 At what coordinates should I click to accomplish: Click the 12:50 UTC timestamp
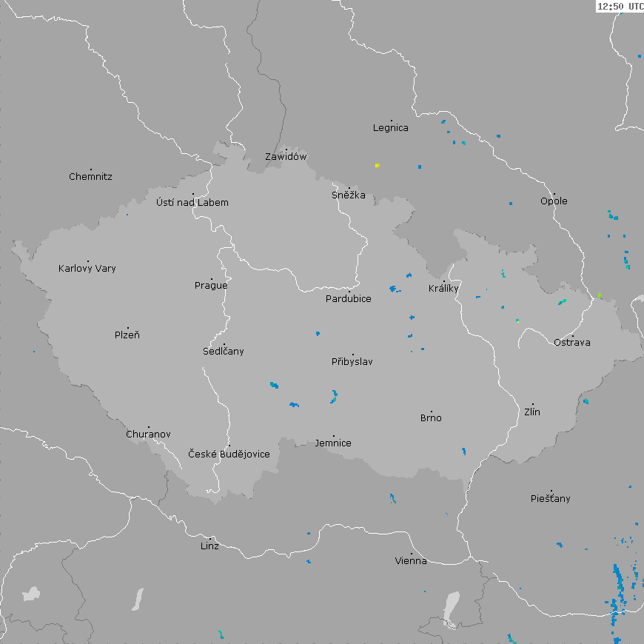(x=620, y=6)
